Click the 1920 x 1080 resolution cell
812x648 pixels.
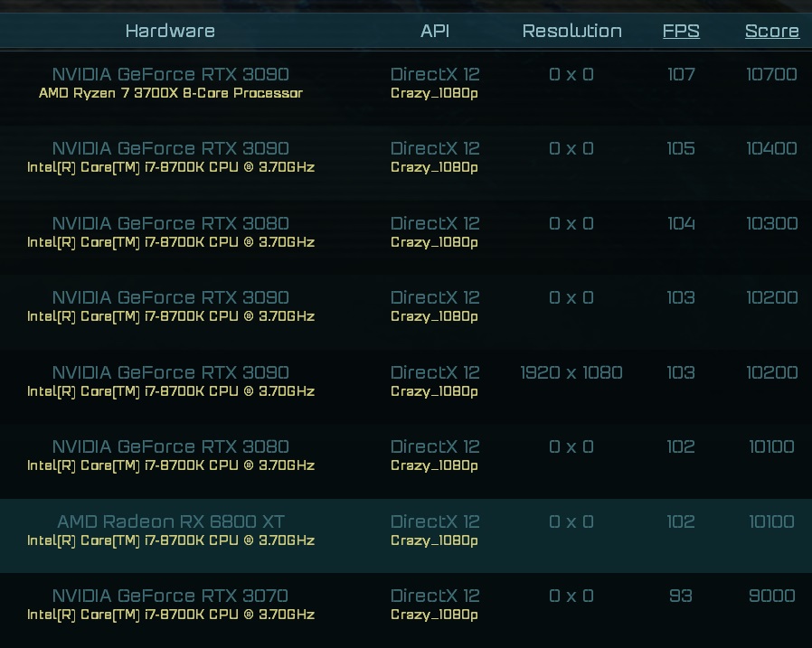[571, 372]
